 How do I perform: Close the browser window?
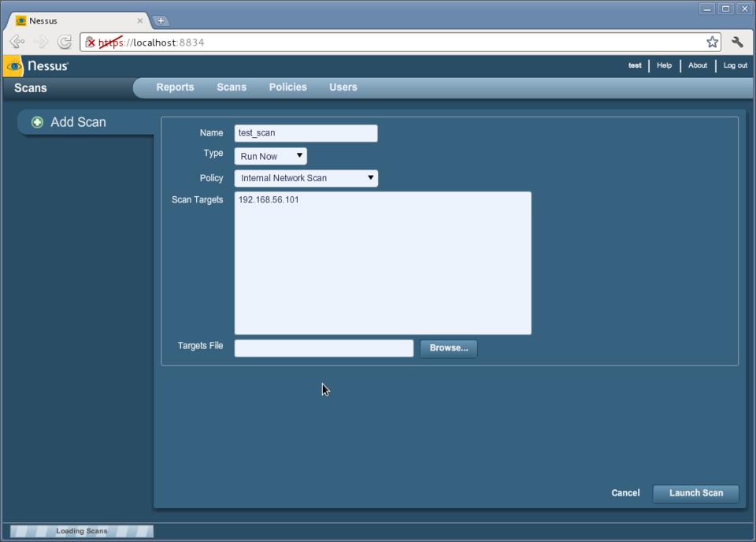744,9
